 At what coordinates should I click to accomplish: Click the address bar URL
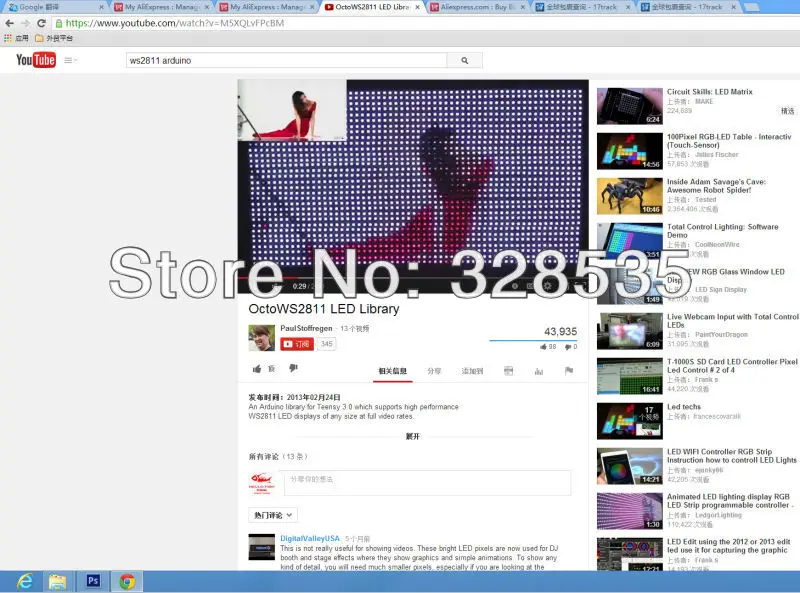[x=174, y=23]
